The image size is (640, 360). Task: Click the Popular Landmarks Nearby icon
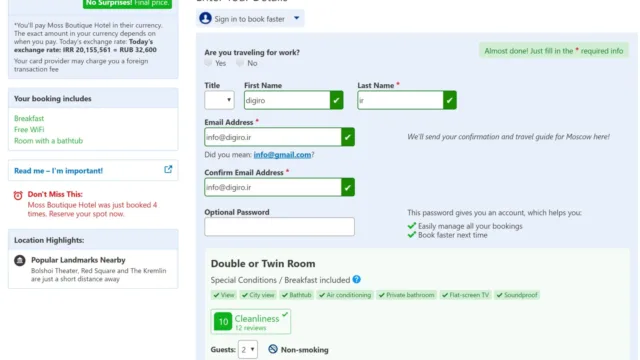pyautogui.click(x=20, y=260)
